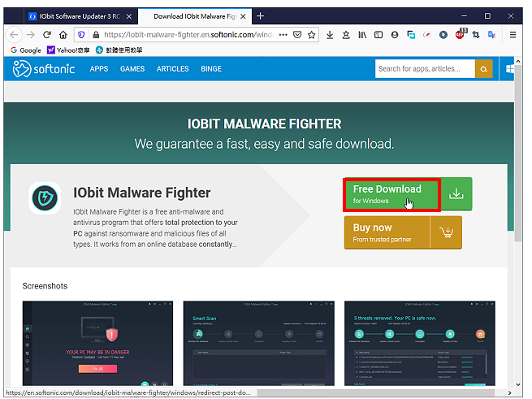
Task: Open the ARTICLES menu
Action: 172,69
